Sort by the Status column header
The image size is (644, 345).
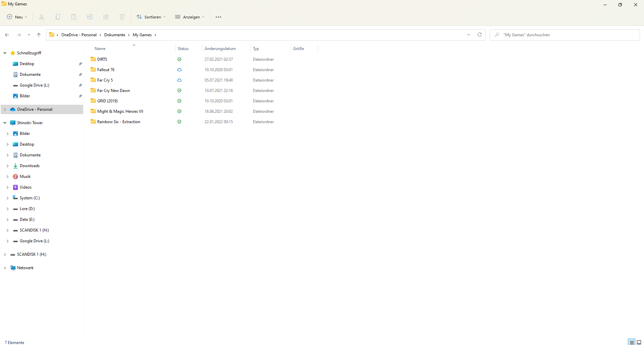(183, 49)
